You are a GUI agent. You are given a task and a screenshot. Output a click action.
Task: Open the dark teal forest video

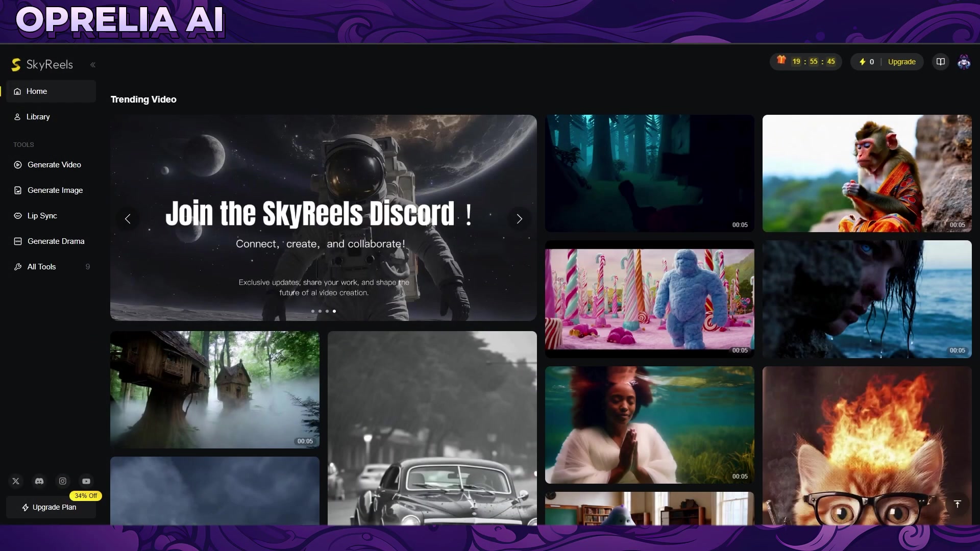(x=650, y=173)
